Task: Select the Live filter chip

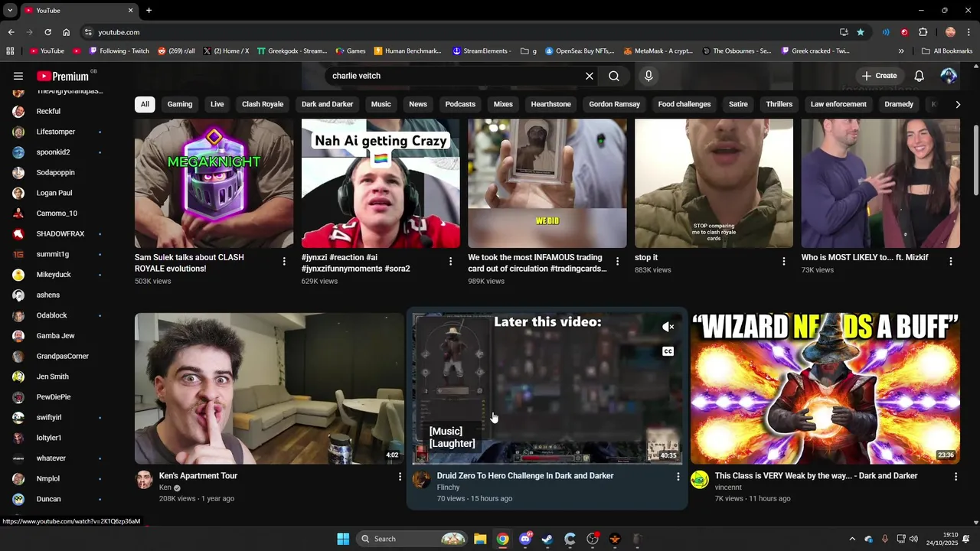Action: (217, 104)
